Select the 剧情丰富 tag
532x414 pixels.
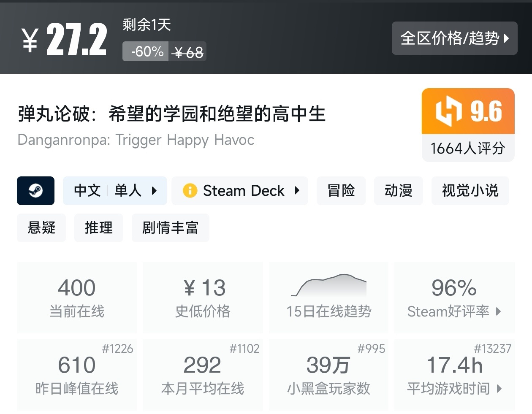(171, 228)
